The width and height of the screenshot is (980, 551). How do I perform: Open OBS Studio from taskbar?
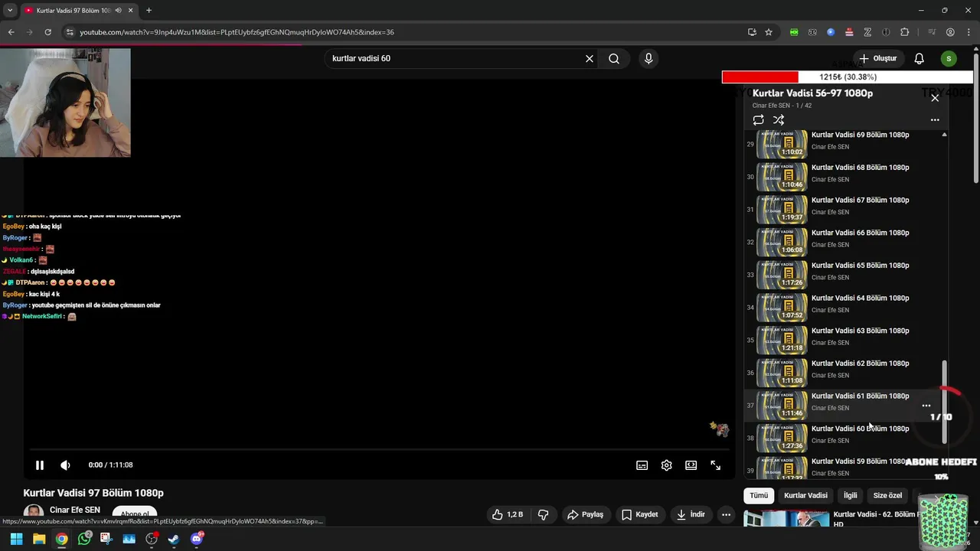tap(151, 539)
